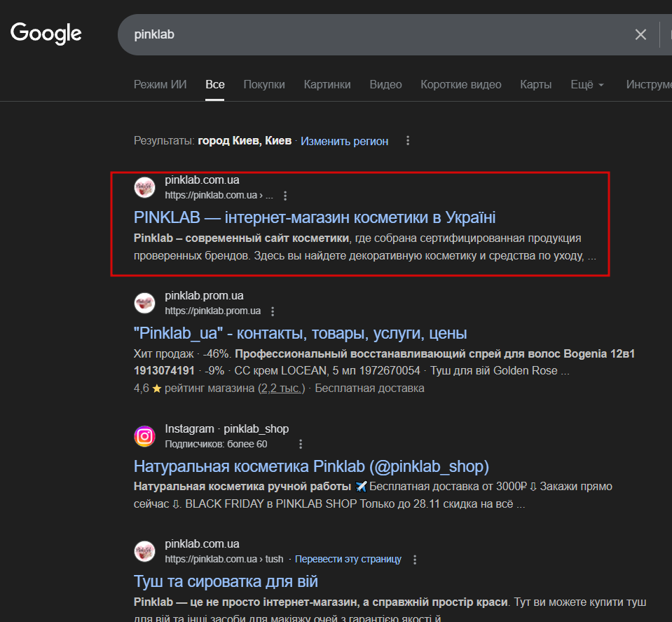Open three-dot menu for Instagram result
672x622 pixels.
301,444
